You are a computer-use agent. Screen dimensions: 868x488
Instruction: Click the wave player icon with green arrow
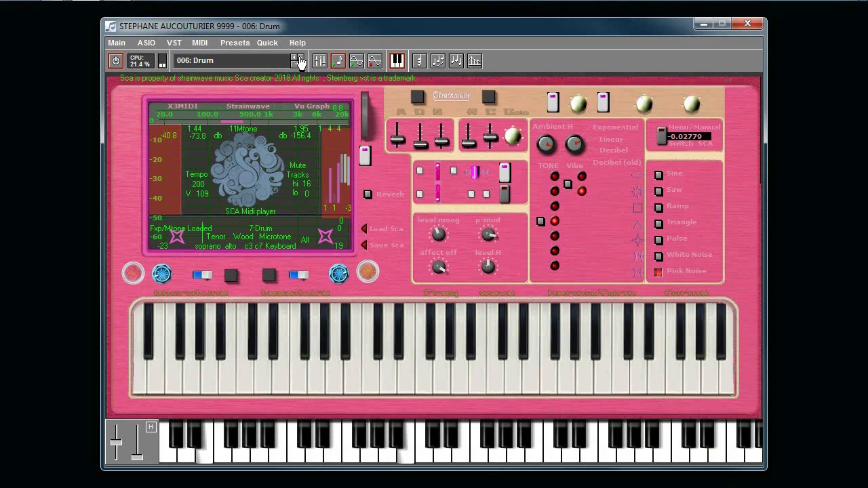[357, 61]
